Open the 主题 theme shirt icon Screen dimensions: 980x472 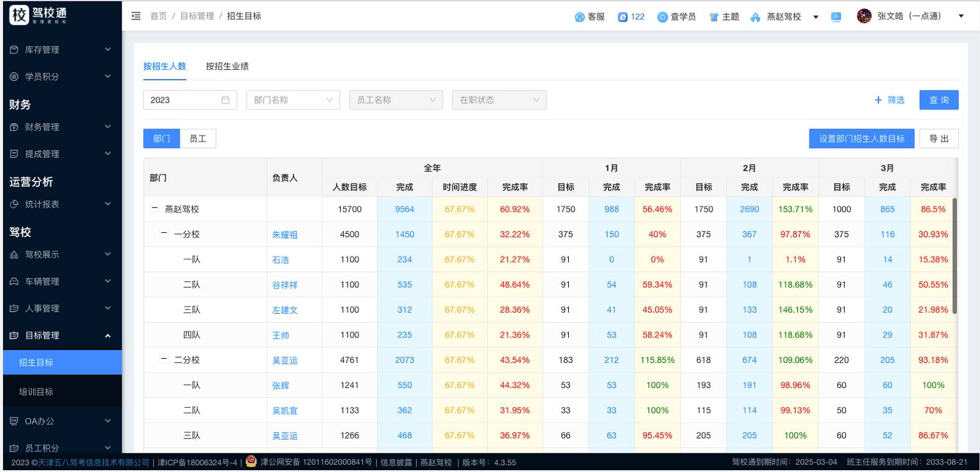(714, 17)
